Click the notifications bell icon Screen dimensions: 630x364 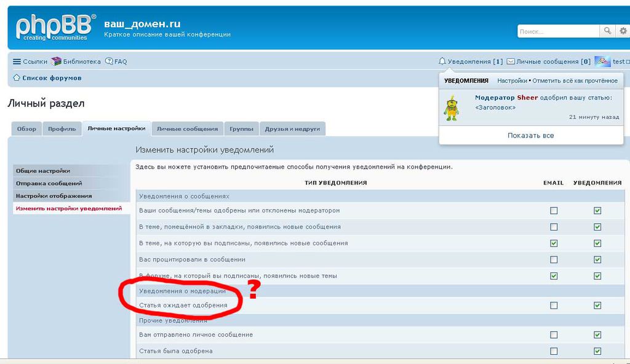tap(442, 61)
